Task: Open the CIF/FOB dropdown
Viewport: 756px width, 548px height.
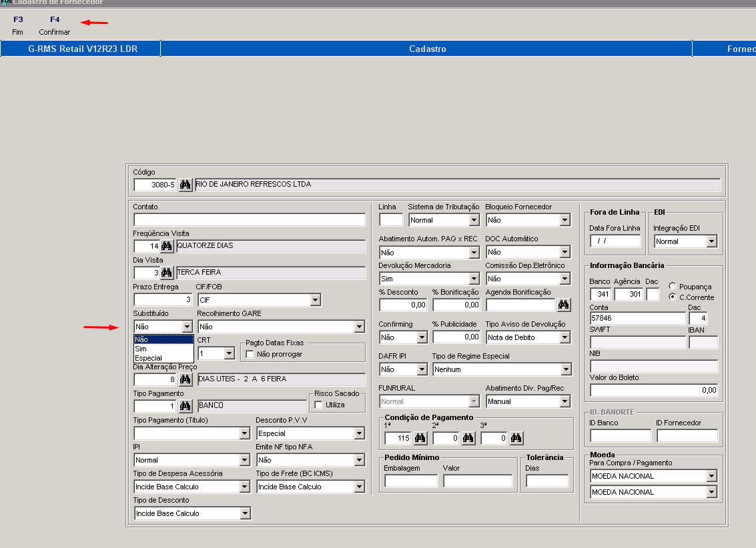Action: 316,300
